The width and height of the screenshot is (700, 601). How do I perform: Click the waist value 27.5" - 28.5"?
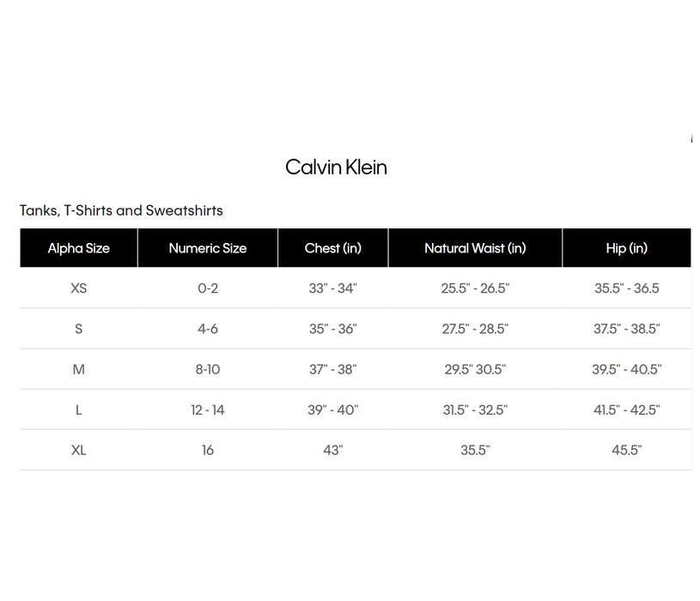click(x=475, y=329)
